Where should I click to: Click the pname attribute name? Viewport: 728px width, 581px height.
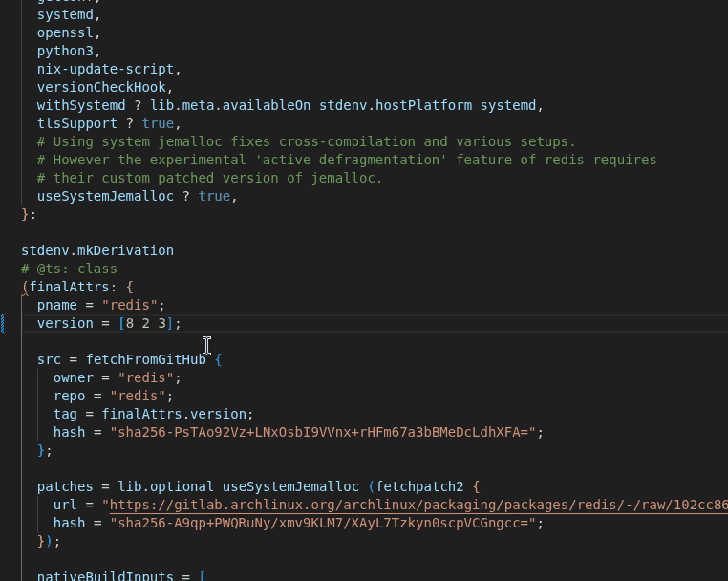pos(57,305)
